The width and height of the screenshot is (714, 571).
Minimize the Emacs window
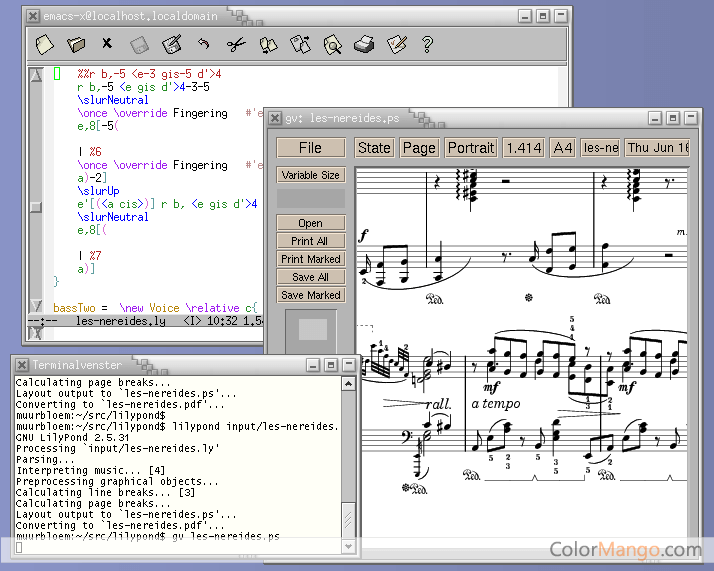coord(525,16)
